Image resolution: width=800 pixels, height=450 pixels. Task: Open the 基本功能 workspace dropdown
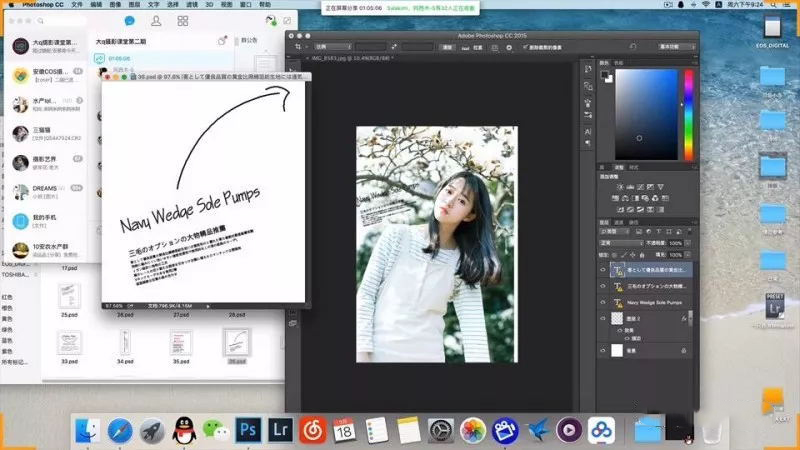pyautogui.click(x=676, y=46)
